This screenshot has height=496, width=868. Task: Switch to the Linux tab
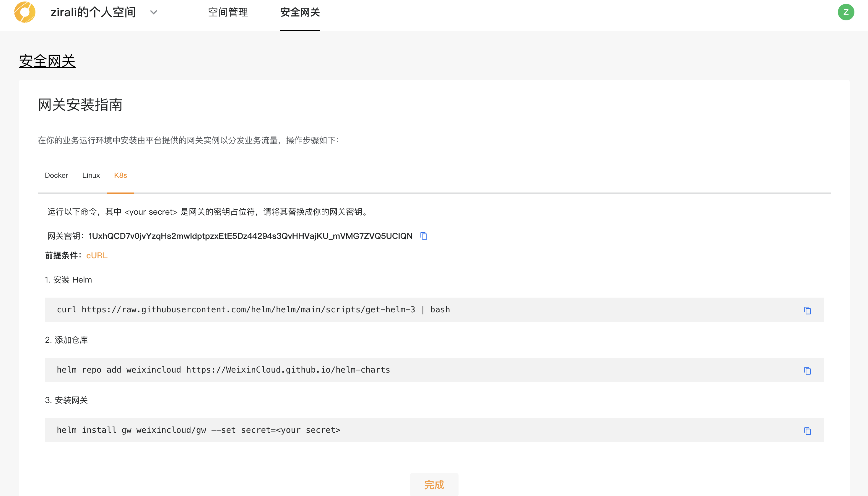tap(91, 175)
